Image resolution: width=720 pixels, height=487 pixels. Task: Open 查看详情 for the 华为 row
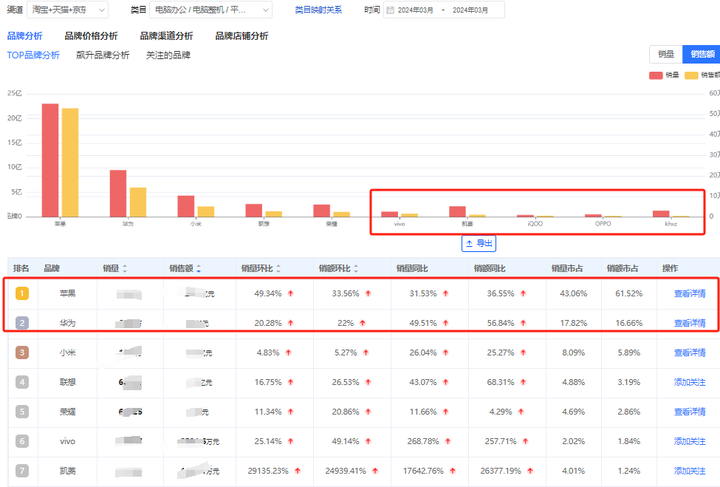coord(690,323)
